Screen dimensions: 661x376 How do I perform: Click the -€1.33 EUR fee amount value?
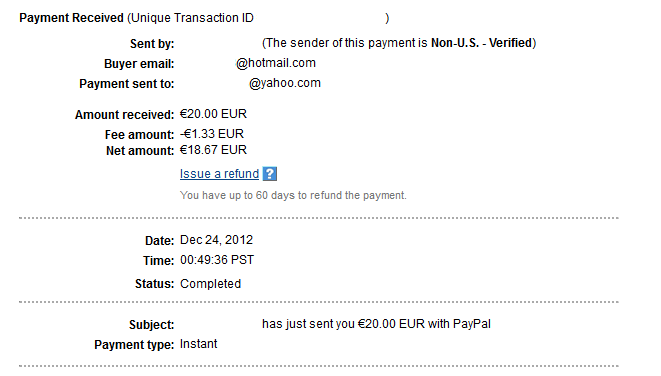tap(212, 134)
